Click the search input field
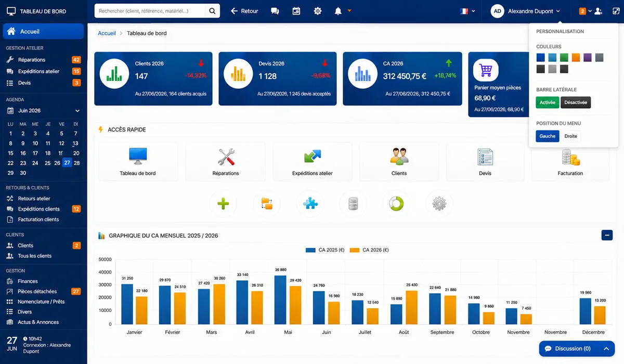624x364 pixels. tap(151, 11)
